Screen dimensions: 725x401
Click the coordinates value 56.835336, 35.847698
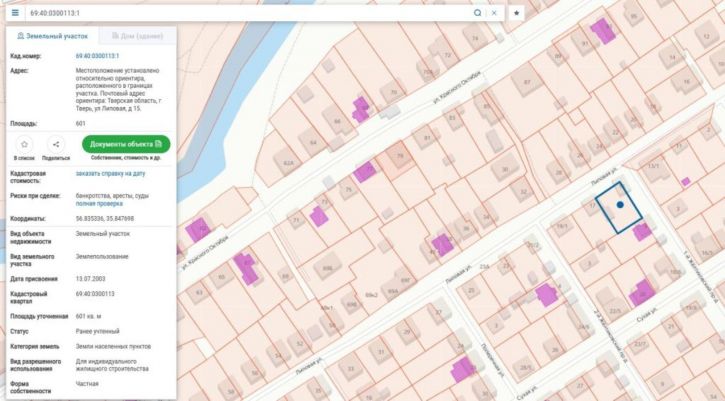[x=105, y=218]
